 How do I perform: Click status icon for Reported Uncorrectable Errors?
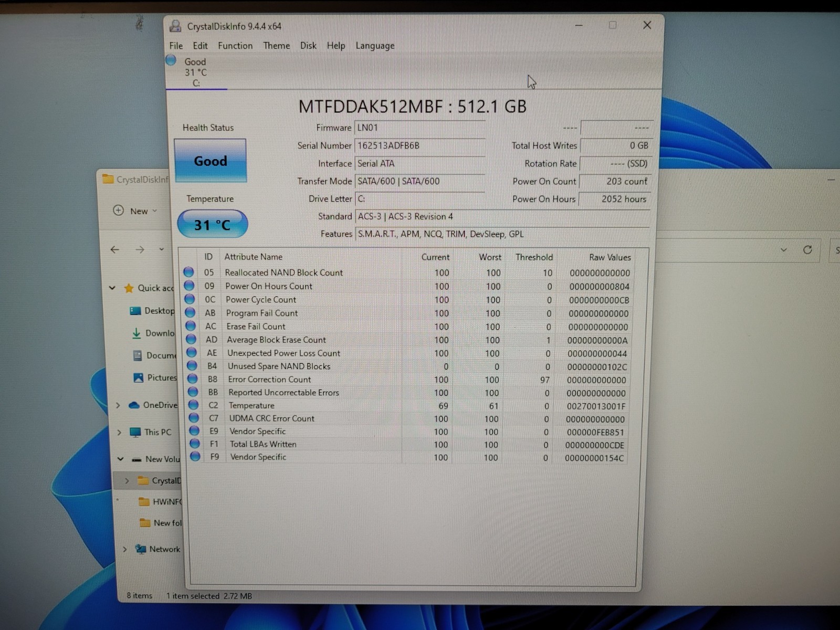[193, 392]
